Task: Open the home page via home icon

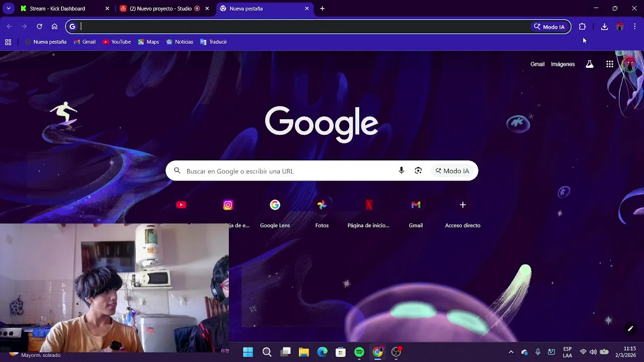Action: coord(54,27)
